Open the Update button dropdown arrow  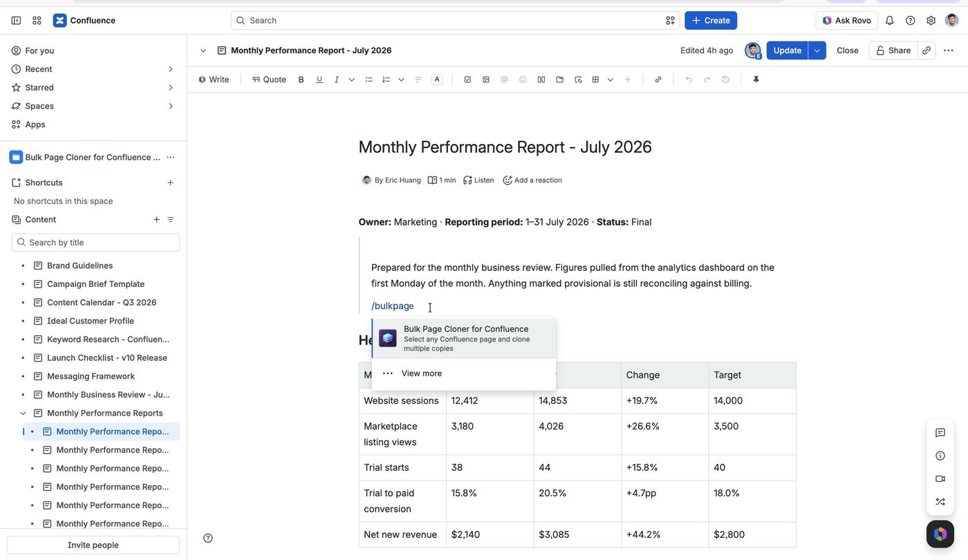click(817, 50)
